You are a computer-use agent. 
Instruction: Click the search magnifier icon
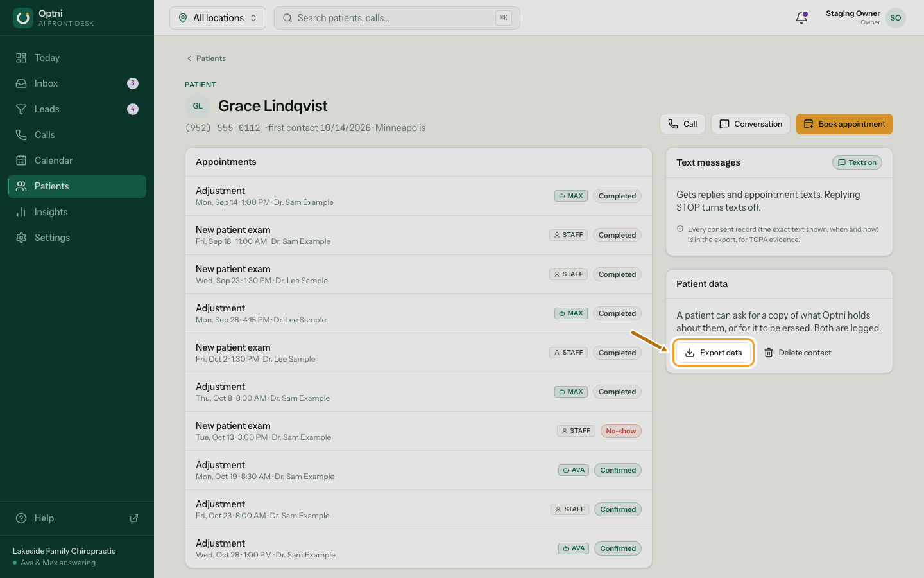click(x=287, y=18)
